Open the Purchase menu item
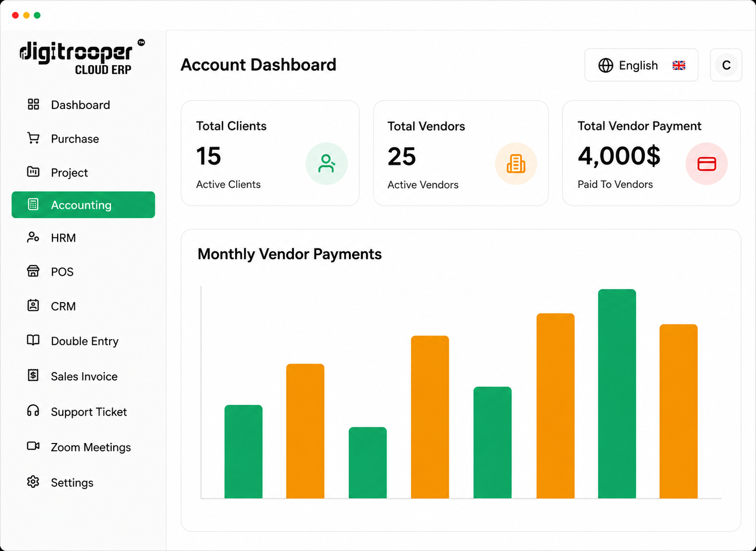This screenshot has height=551, width=756. pos(83,139)
